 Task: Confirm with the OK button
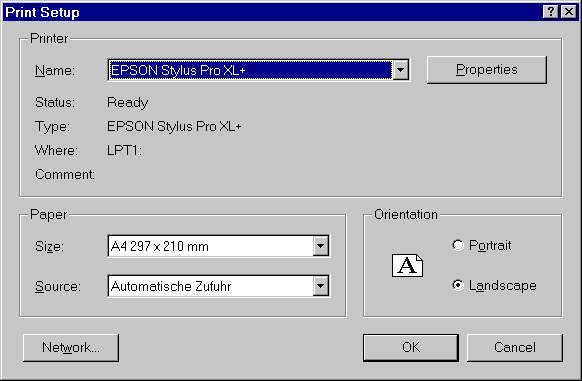click(x=411, y=348)
